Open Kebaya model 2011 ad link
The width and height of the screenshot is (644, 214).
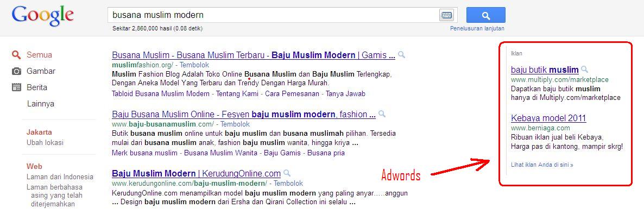click(548, 118)
